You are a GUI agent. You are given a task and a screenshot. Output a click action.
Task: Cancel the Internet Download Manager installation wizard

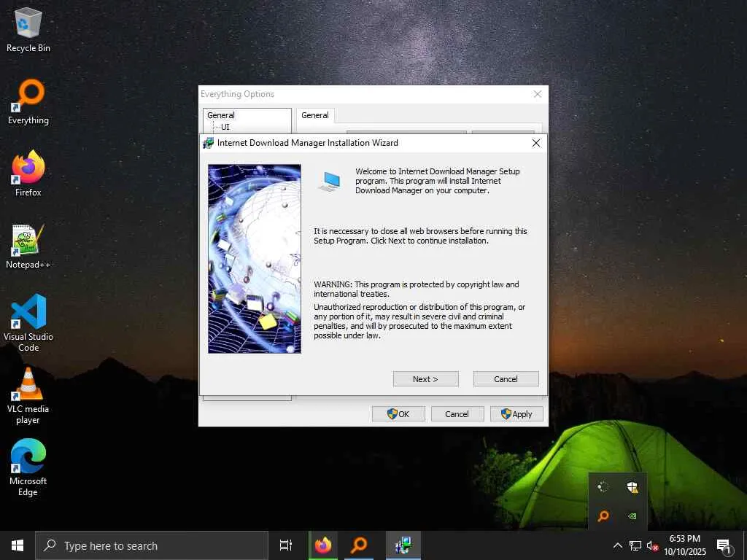(506, 379)
